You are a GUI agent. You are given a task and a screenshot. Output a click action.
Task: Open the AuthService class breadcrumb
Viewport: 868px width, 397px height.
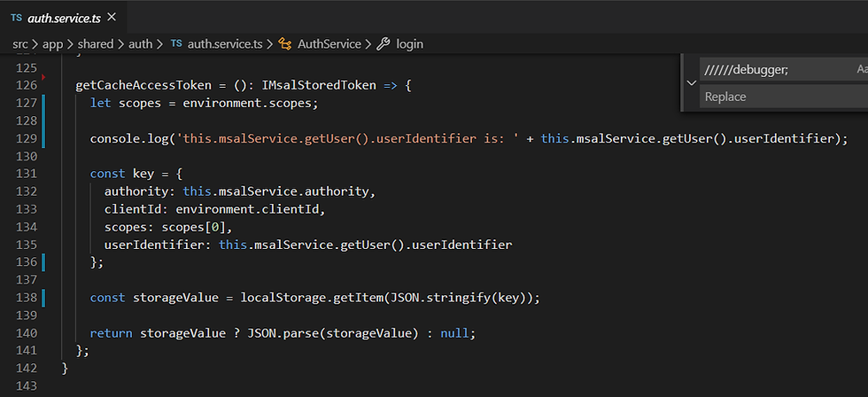[x=329, y=43]
